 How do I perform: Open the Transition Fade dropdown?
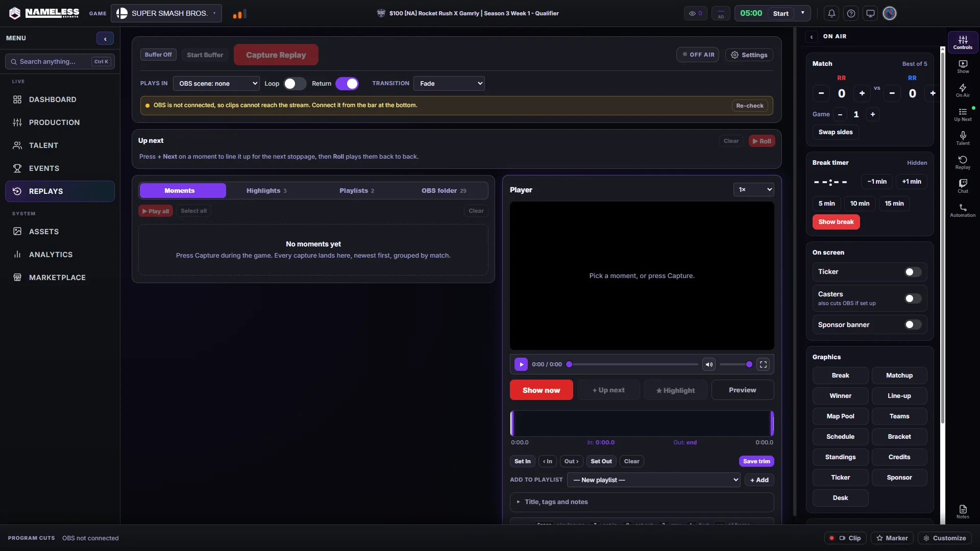click(x=449, y=84)
